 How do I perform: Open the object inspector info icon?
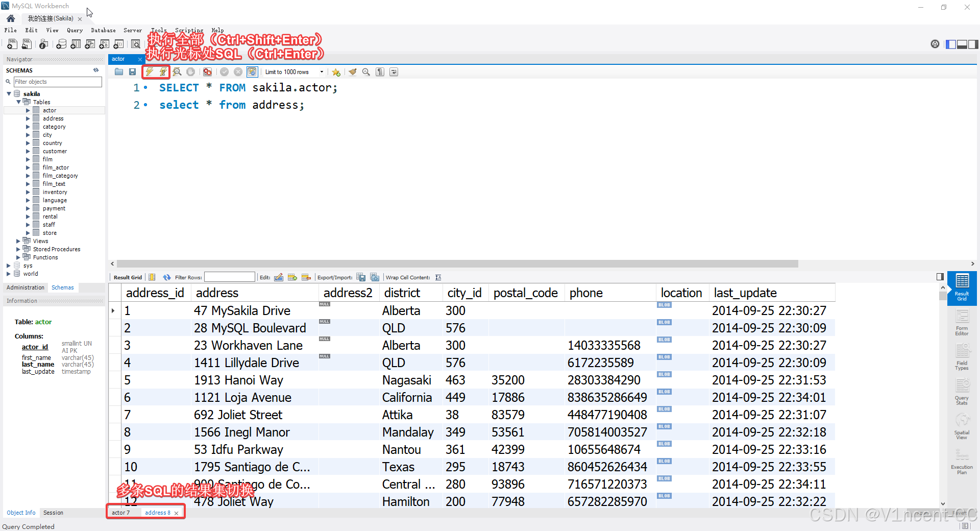pos(44,44)
